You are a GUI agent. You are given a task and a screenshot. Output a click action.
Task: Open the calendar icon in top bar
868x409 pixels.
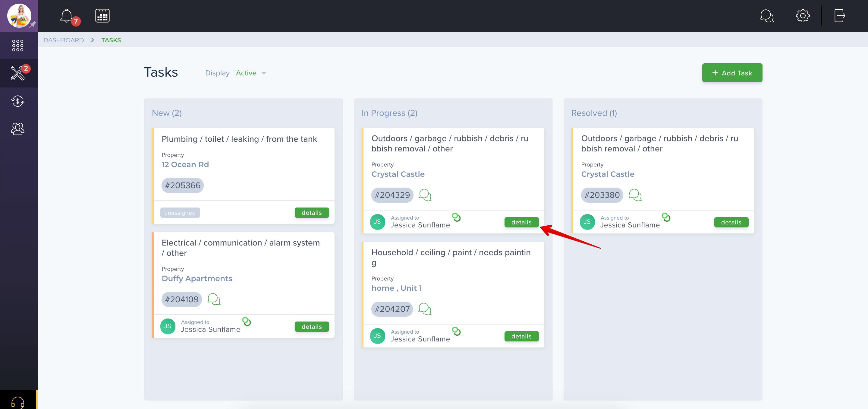point(102,16)
